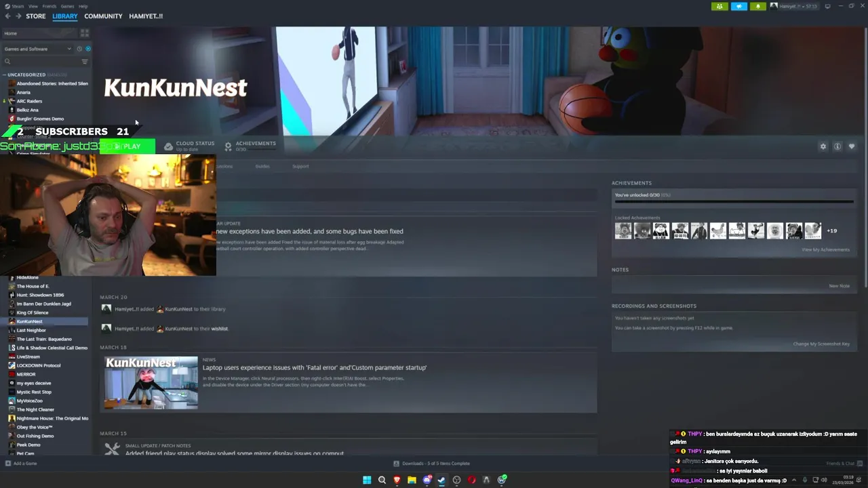Open the achievements unlock progress bar

(734, 201)
